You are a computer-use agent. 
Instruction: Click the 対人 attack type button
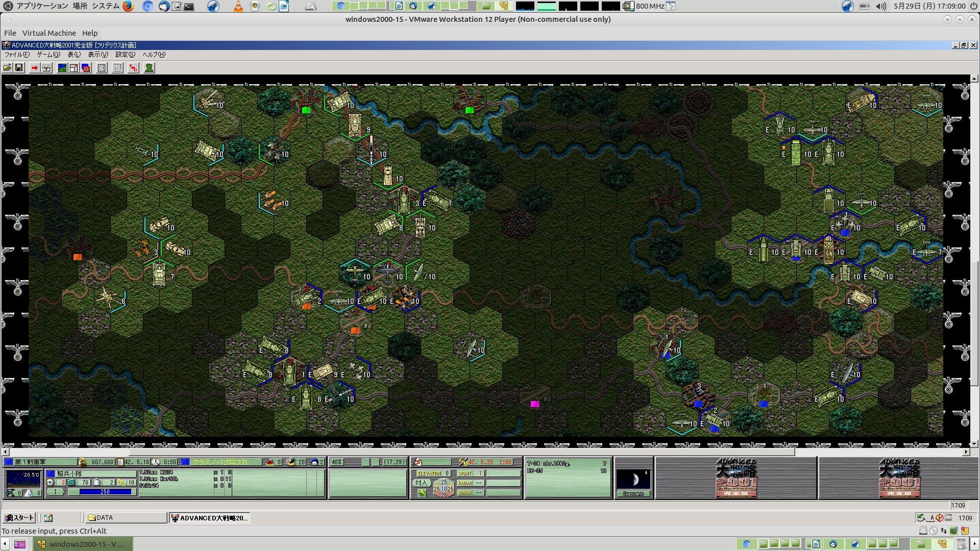pos(421,483)
